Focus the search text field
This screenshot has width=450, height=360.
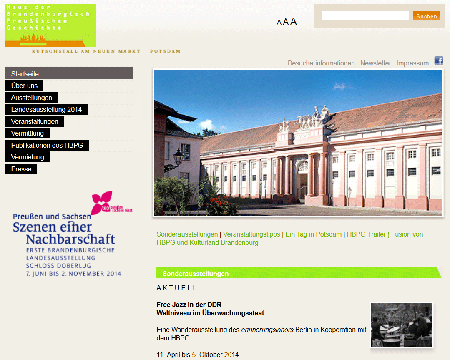click(365, 15)
